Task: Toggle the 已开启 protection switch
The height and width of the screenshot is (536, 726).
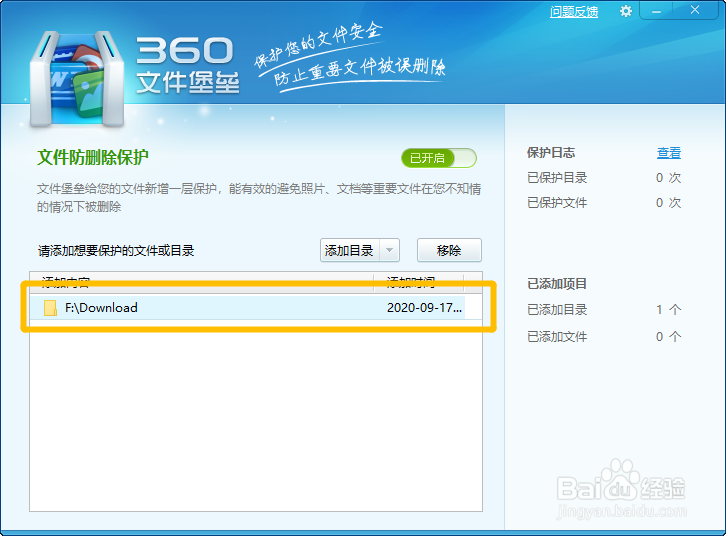Action: (438, 158)
